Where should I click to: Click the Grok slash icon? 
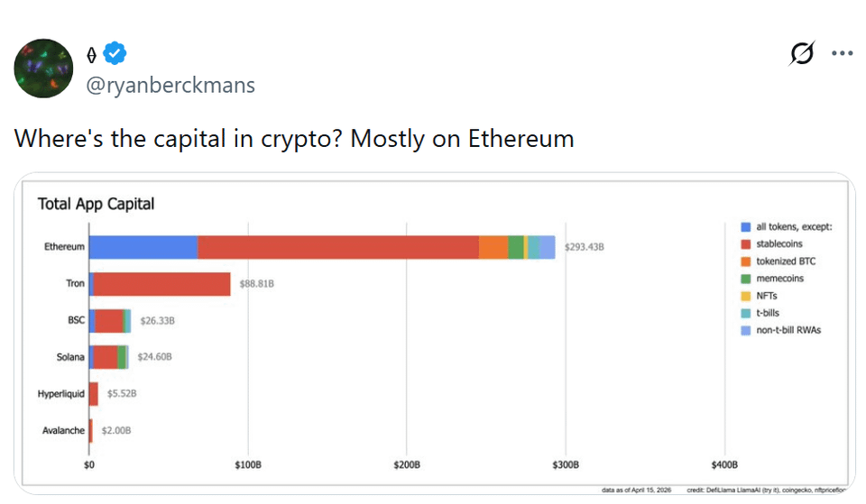801,54
